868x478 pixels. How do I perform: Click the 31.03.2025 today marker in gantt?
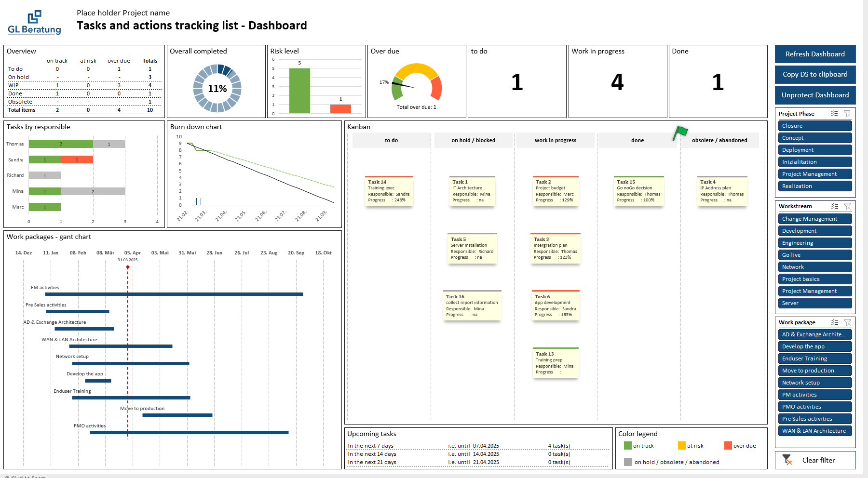point(128,266)
